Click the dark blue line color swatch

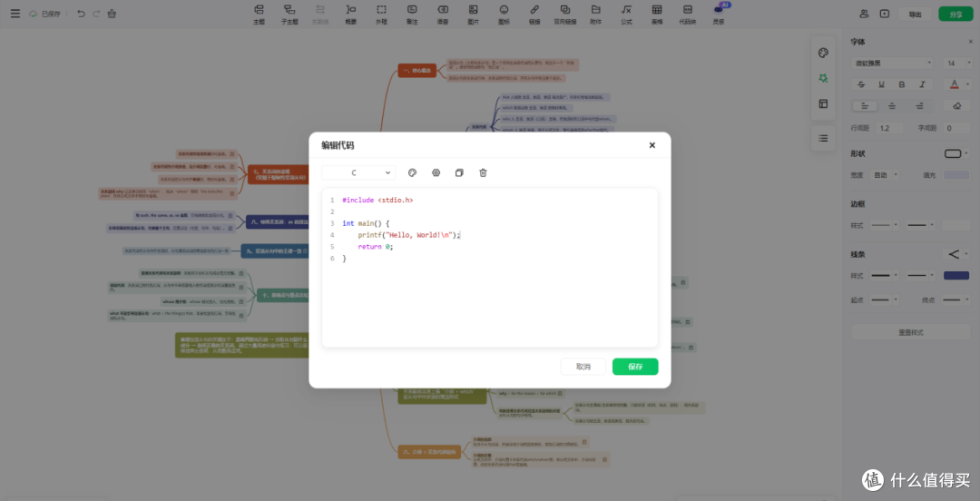pyautogui.click(x=956, y=275)
